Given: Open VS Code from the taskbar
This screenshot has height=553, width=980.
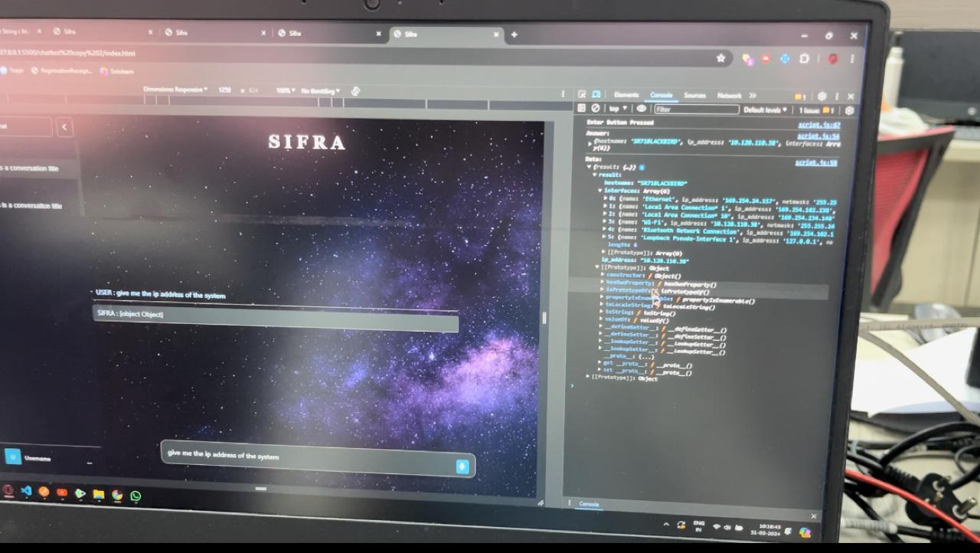Looking at the screenshot, I should click(27, 492).
